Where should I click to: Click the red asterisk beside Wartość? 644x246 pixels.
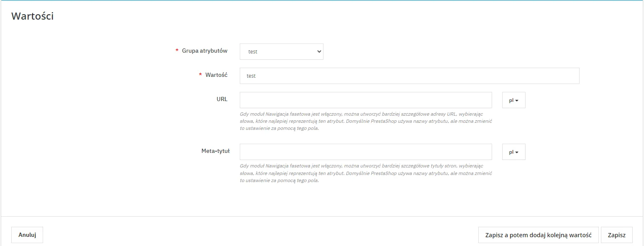click(200, 75)
